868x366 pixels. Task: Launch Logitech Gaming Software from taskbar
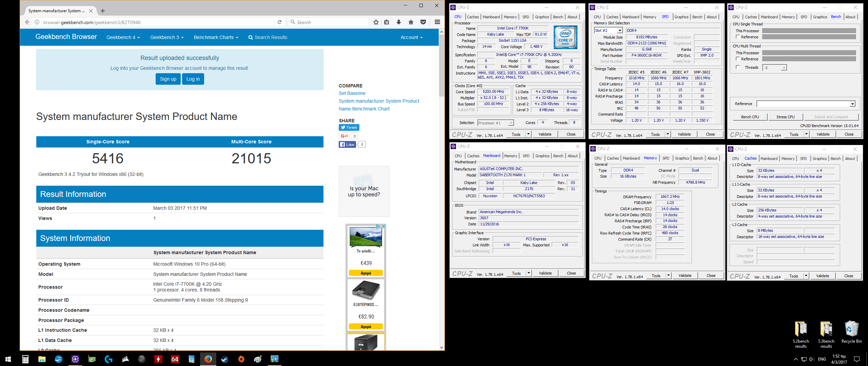(108, 359)
